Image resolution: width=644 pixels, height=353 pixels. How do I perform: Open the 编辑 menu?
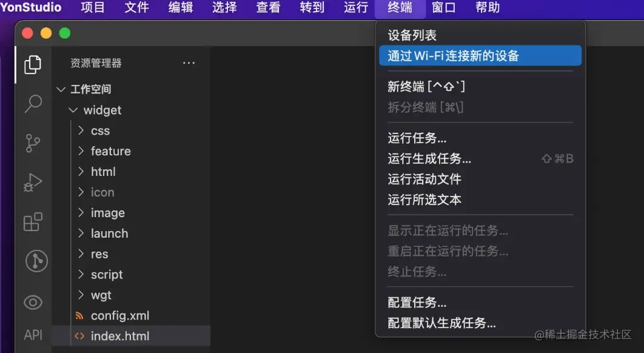tap(180, 7)
